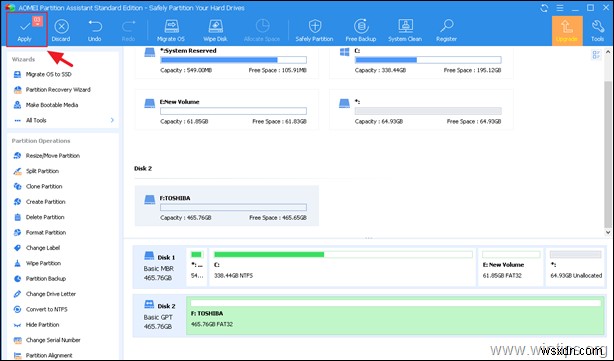Screen dimensions: 614x361
Task: Expand All Tools chevron
Action: coord(112,120)
